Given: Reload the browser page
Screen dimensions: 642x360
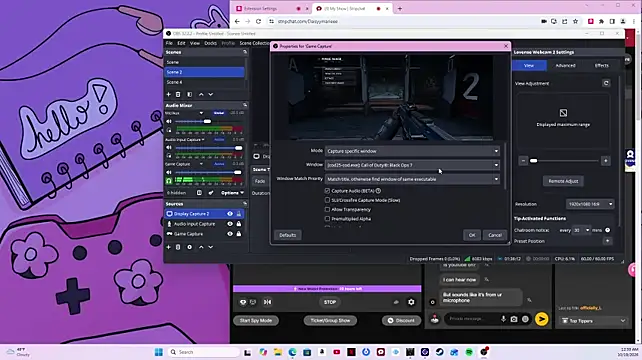Looking at the screenshot, I should click(258, 21).
